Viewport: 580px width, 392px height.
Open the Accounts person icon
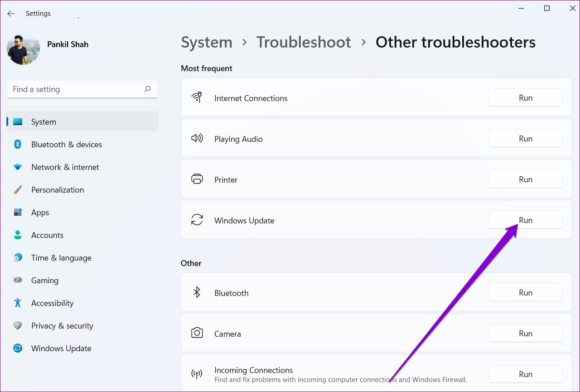click(18, 235)
